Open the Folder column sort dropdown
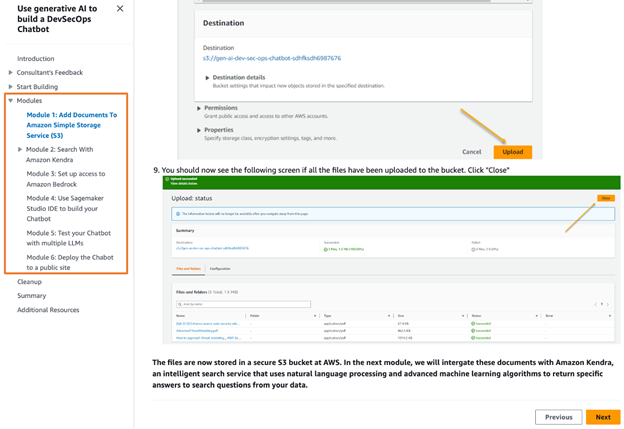The width and height of the screenshot is (624, 429). (x=315, y=316)
